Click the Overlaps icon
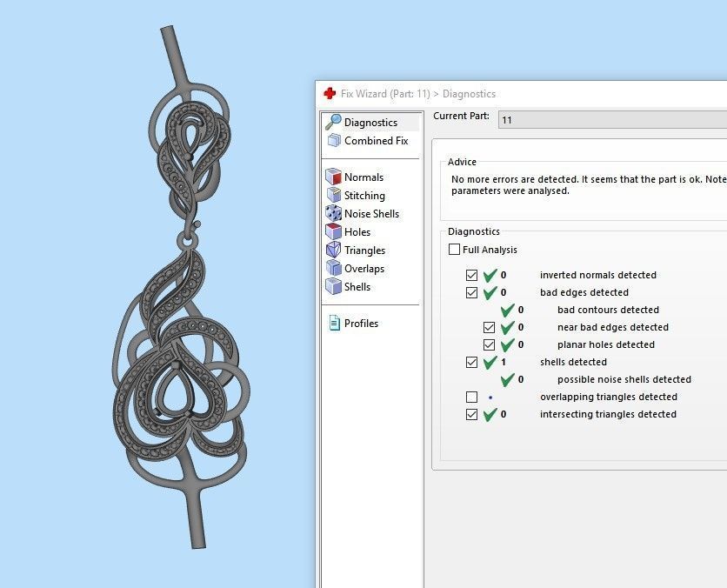The image size is (727, 588). tap(333, 268)
